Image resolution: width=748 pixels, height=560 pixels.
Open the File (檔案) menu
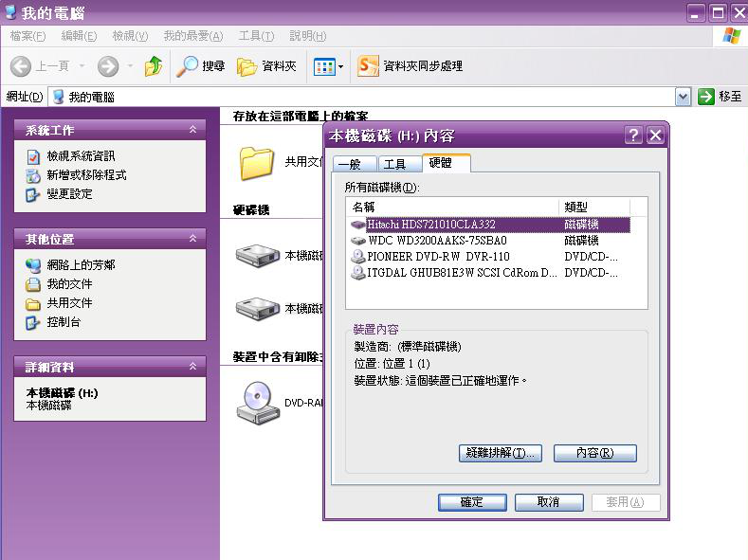point(27,36)
